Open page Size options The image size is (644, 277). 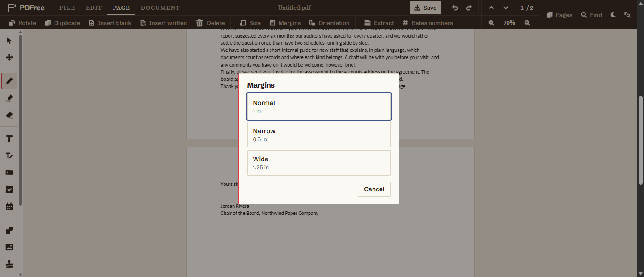pyautogui.click(x=250, y=23)
